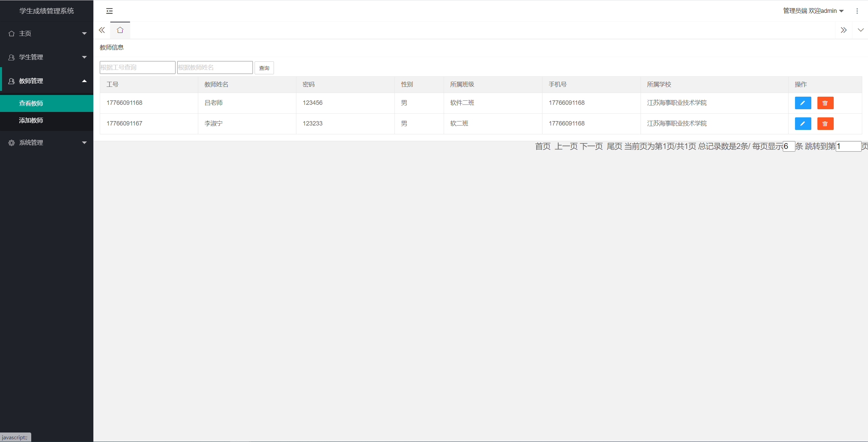Click the 下一页 pagination link

[591, 146]
